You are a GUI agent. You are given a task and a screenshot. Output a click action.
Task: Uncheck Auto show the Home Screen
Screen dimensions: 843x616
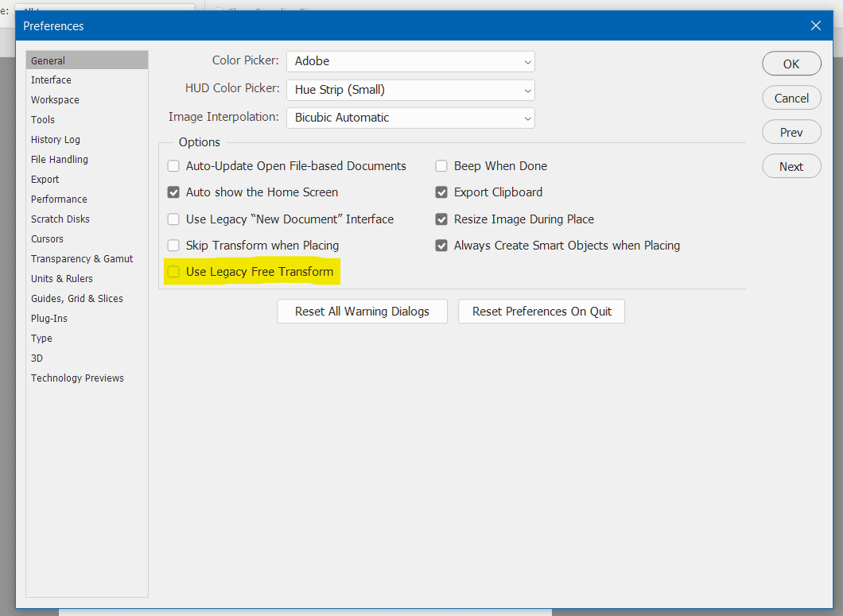pos(173,192)
